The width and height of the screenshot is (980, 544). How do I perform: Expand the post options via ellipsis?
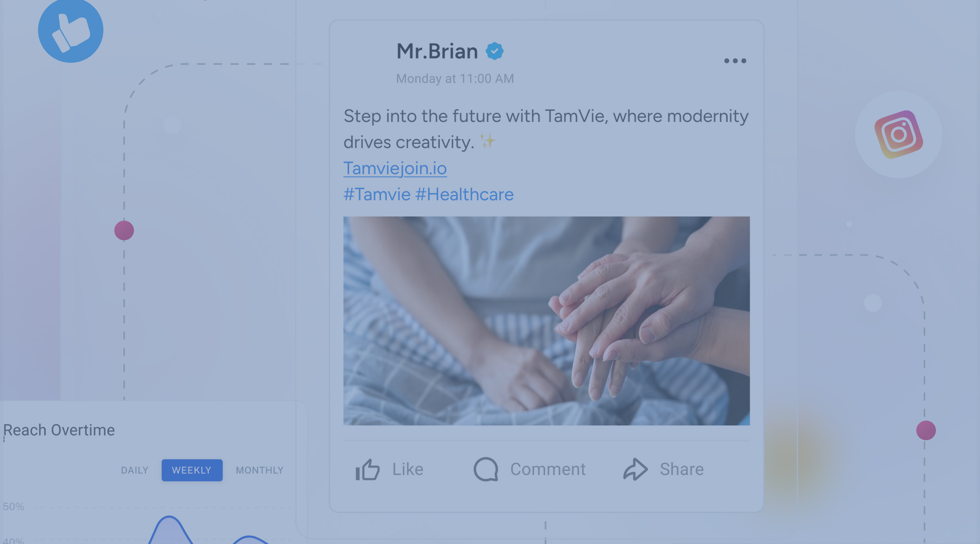[x=735, y=60]
